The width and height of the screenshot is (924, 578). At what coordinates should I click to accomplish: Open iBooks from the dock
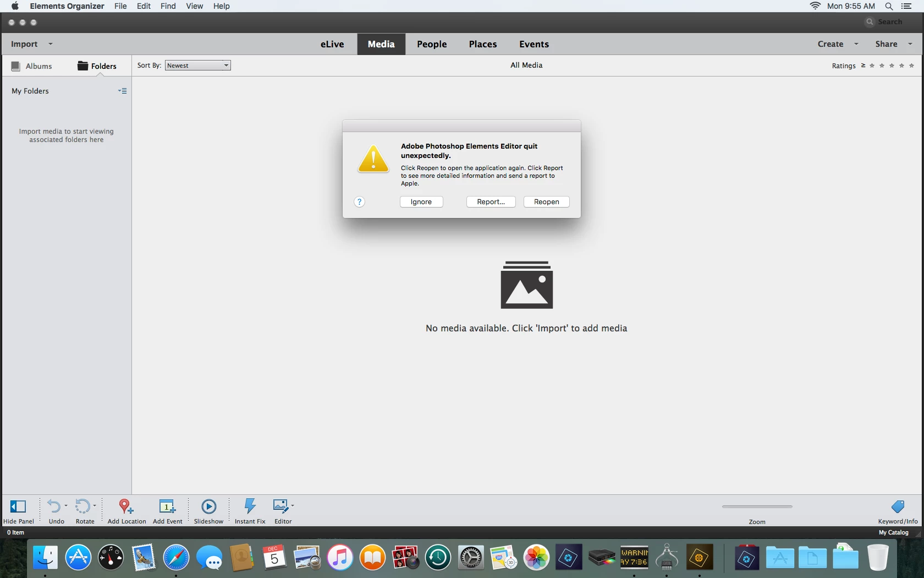(372, 558)
